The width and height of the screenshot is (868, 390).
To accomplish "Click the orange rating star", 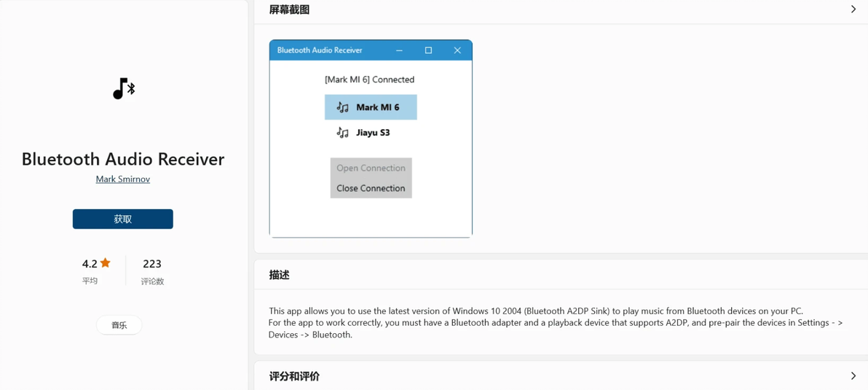I will click(x=105, y=263).
